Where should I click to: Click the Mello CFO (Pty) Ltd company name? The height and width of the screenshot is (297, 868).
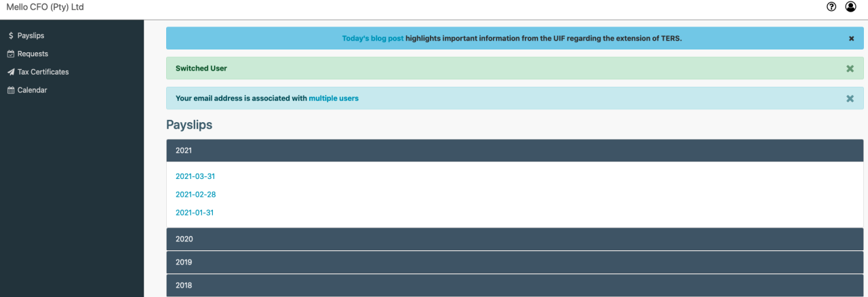point(45,7)
